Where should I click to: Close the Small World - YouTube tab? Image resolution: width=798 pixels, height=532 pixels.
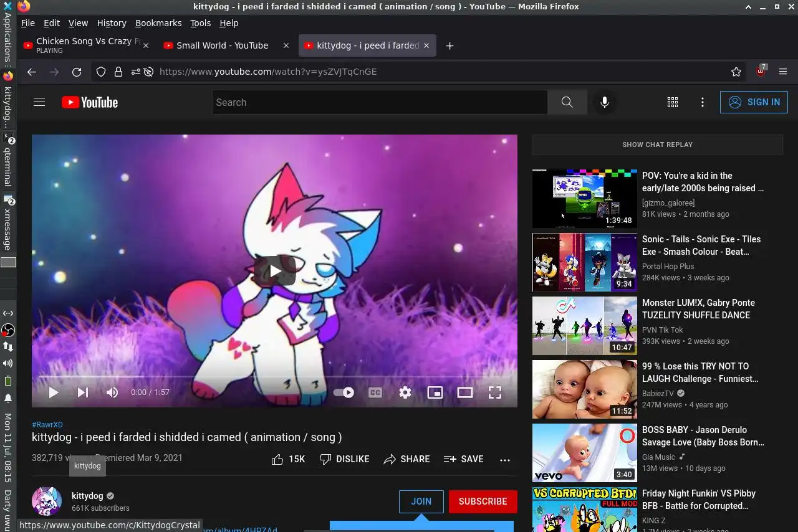tap(286, 45)
